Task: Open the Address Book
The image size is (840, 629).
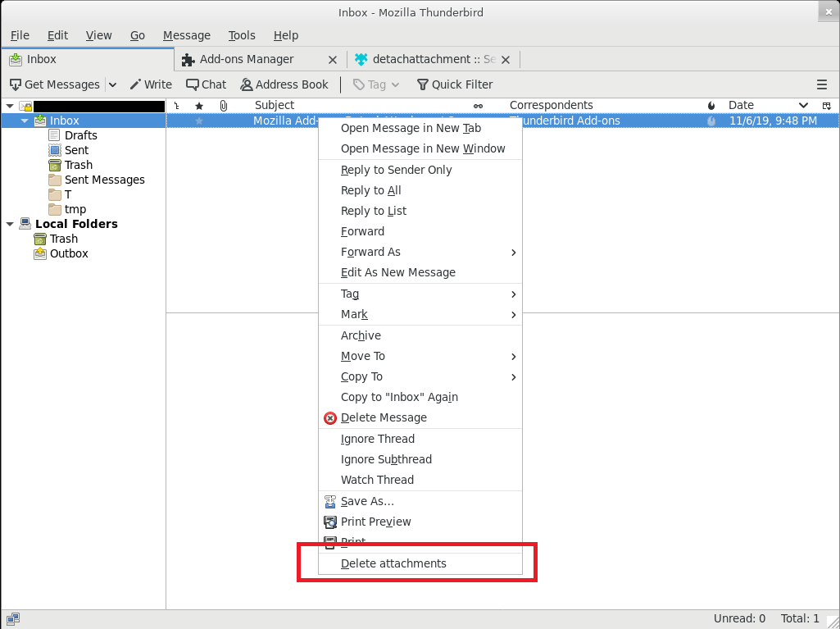Action: click(x=284, y=84)
